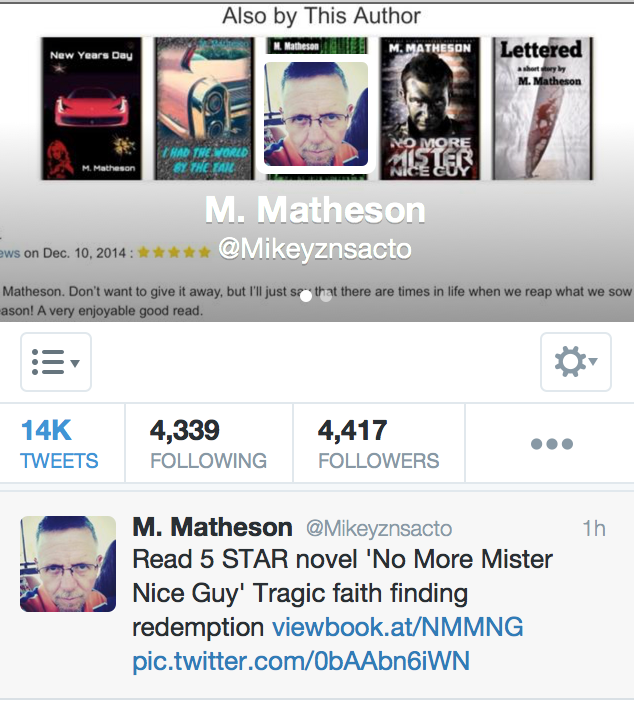Open the viewbook.at/NMMNG link
The image size is (634, 706).
[x=398, y=626]
